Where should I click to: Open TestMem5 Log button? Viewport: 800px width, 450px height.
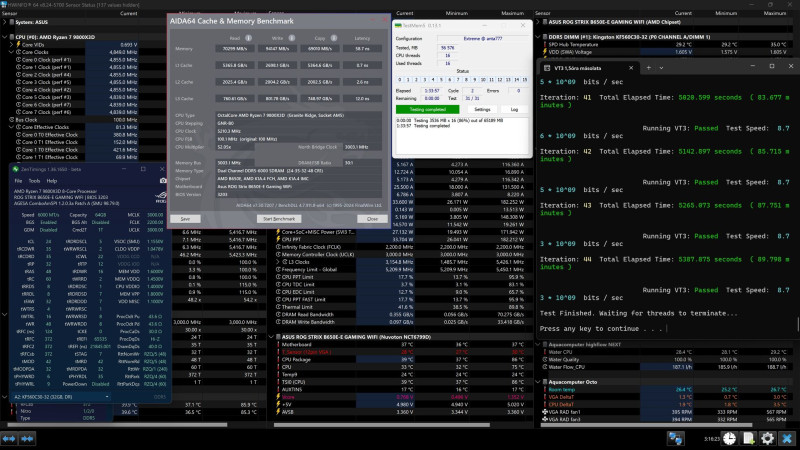[514, 109]
